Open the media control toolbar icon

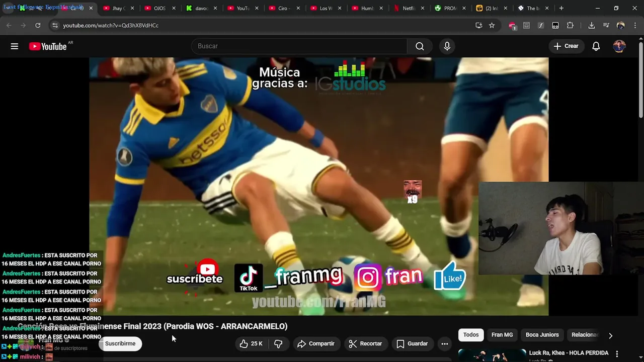click(606, 25)
